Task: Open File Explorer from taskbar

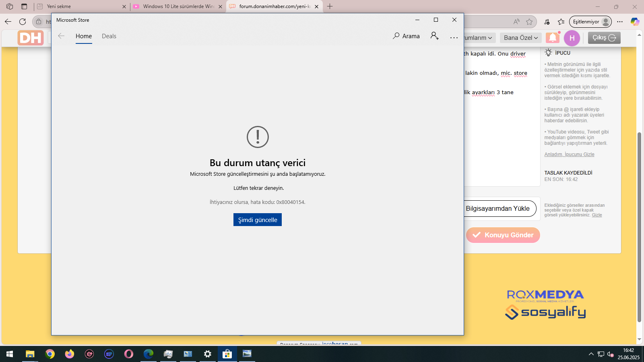Action: click(x=30, y=354)
